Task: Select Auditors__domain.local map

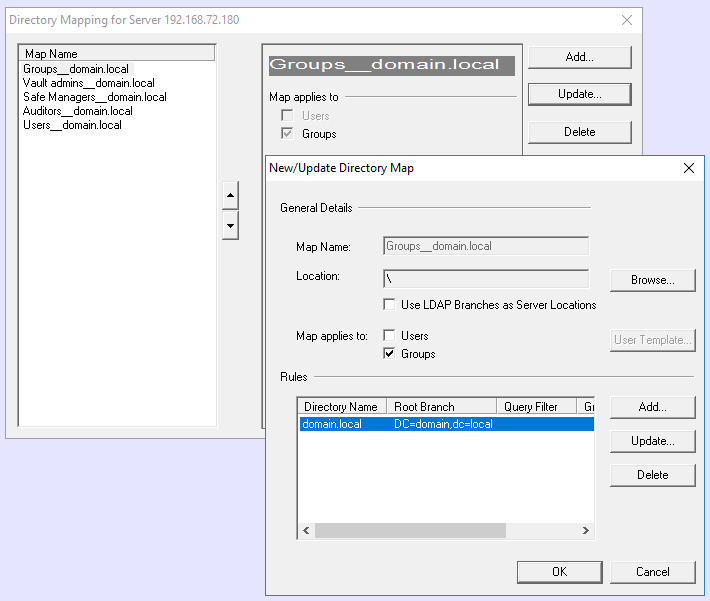Action: click(77, 111)
